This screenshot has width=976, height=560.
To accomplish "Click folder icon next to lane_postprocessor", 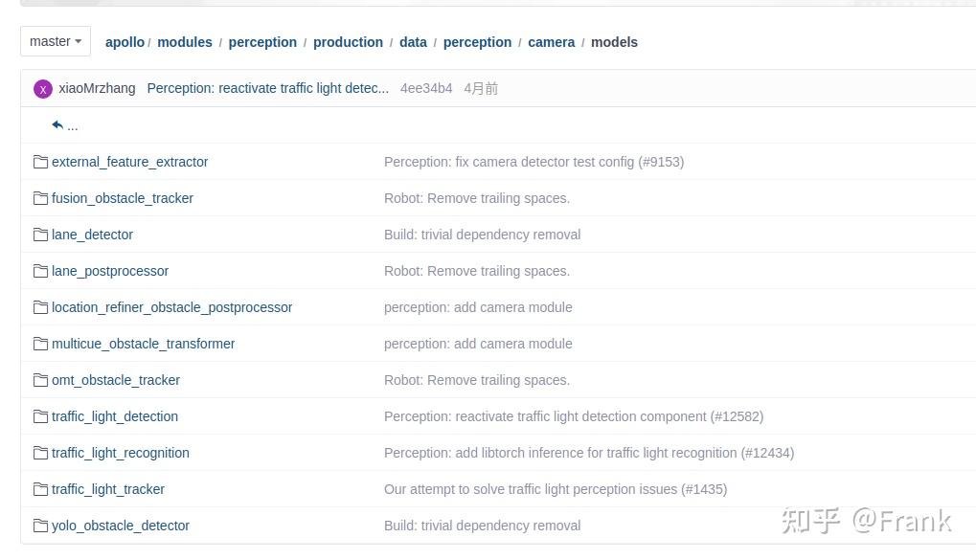I will click(40, 271).
